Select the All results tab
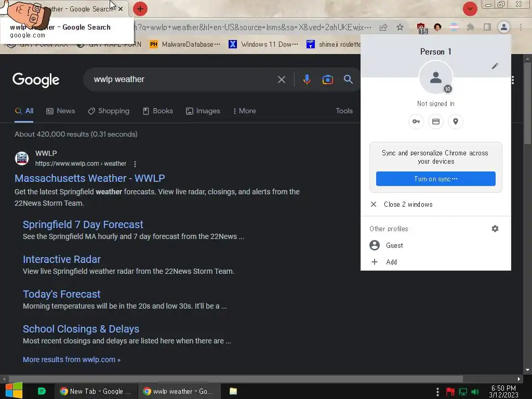 point(24,111)
